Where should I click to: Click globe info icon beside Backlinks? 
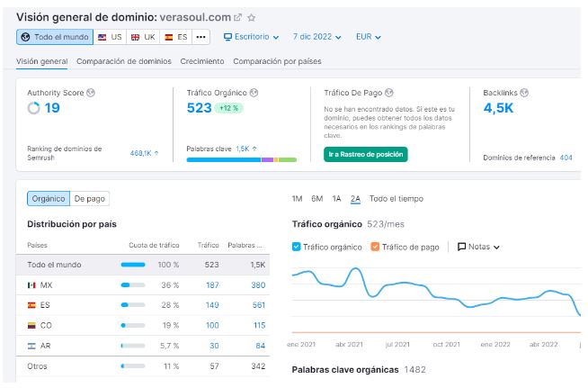point(524,93)
